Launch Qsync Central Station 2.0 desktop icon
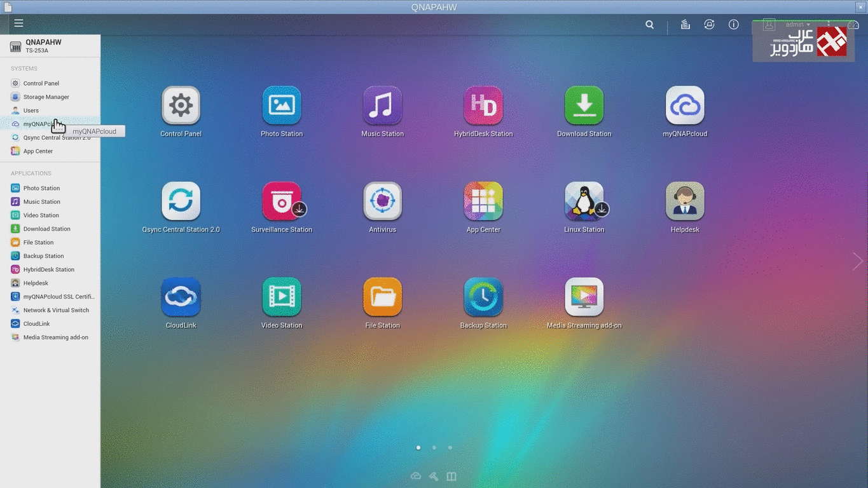 [x=181, y=201]
